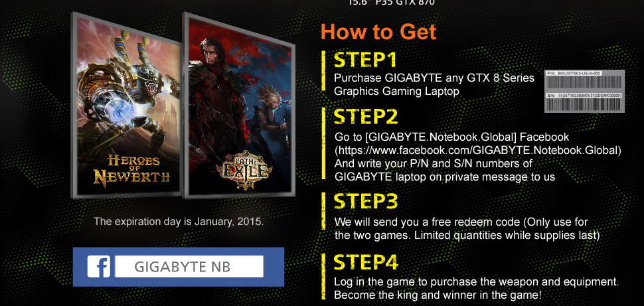
Task: Click the How to Get title
Action: (x=378, y=32)
